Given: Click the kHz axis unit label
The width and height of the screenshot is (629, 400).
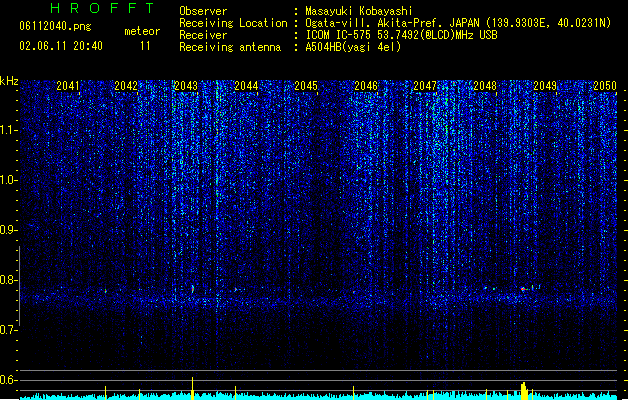Looking at the screenshot, I should 9,81.
